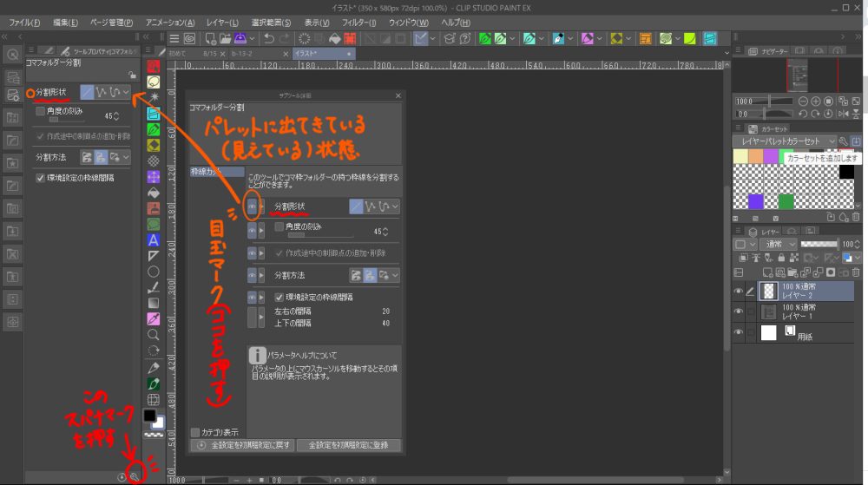Viewport: 868px width, 485px height.
Task: Select the Gradient tool
Action: (154, 303)
